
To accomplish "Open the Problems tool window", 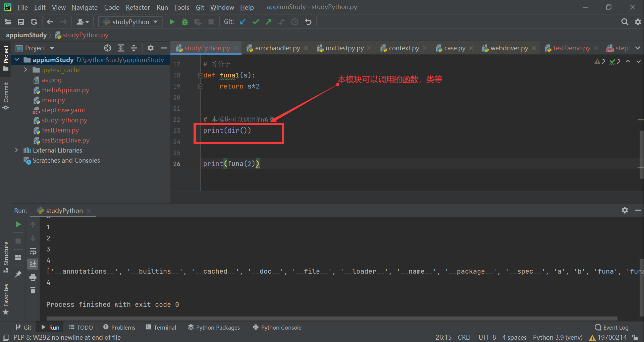I will 119,327.
